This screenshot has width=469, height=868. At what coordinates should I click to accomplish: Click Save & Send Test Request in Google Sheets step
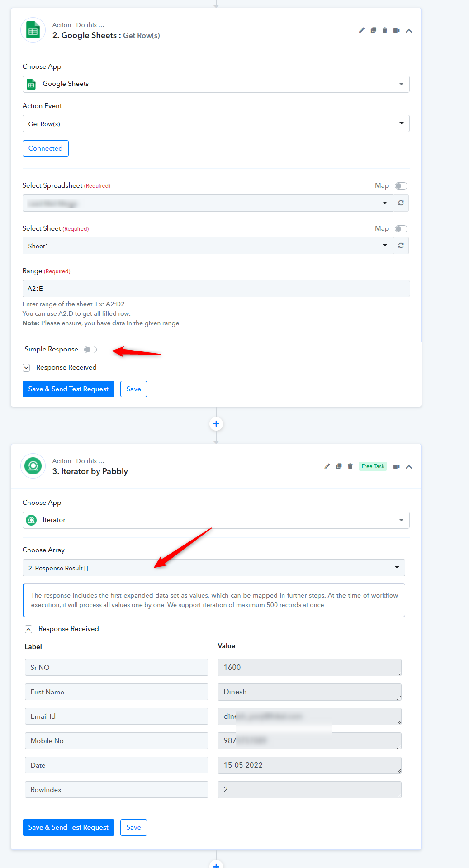coord(68,389)
